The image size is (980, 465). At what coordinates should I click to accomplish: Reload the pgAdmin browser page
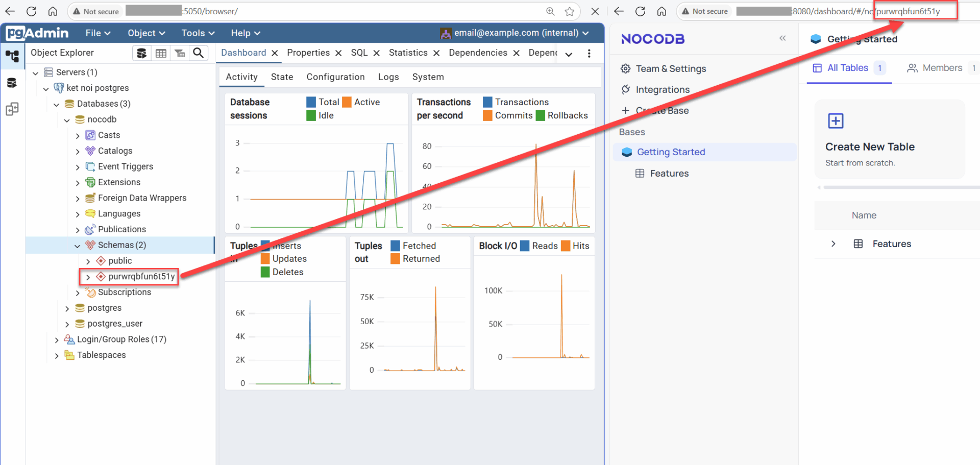point(31,11)
